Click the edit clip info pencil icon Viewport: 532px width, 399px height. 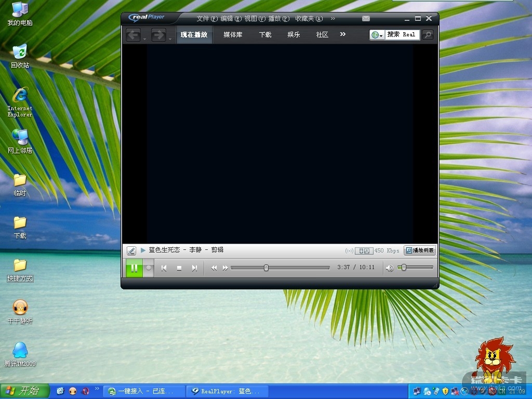point(131,250)
